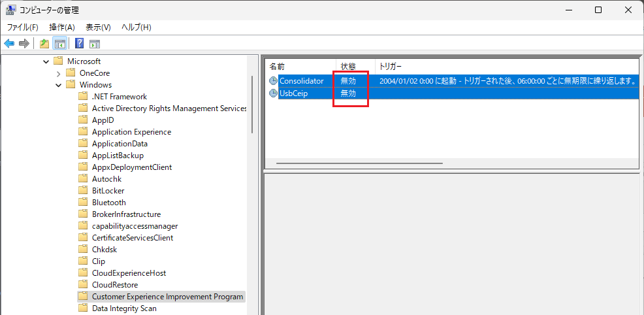Select the BrokerInfrastructure folder
This screenshot has width=644, height=315.
pos(126,214)
